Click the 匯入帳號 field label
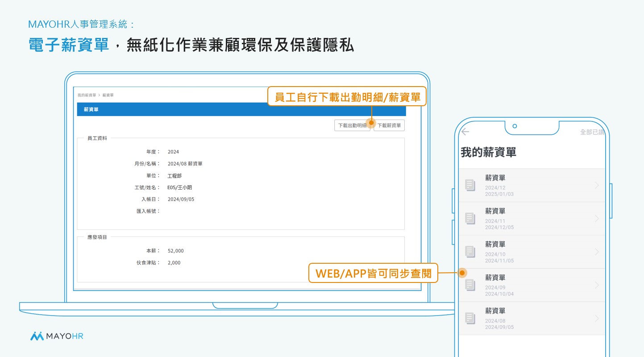The width and height of the screenshot is (644, 357). tap(148, 211)
